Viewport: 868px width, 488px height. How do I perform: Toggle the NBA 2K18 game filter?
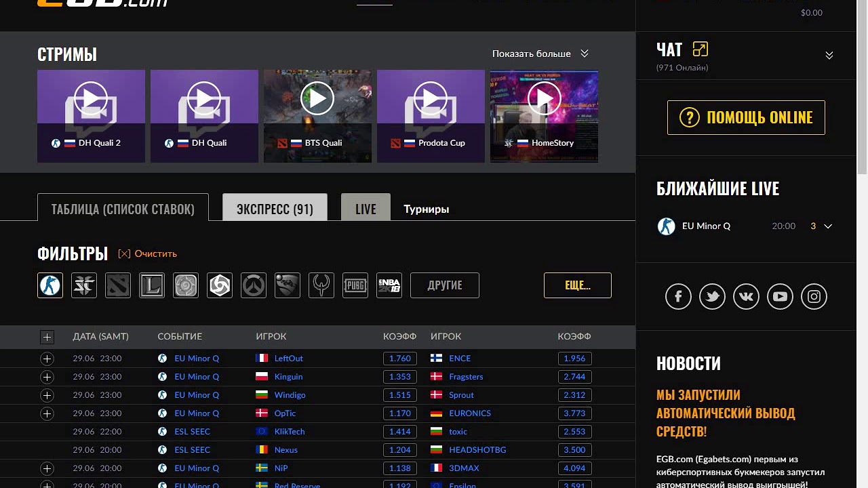pos(389,285)
